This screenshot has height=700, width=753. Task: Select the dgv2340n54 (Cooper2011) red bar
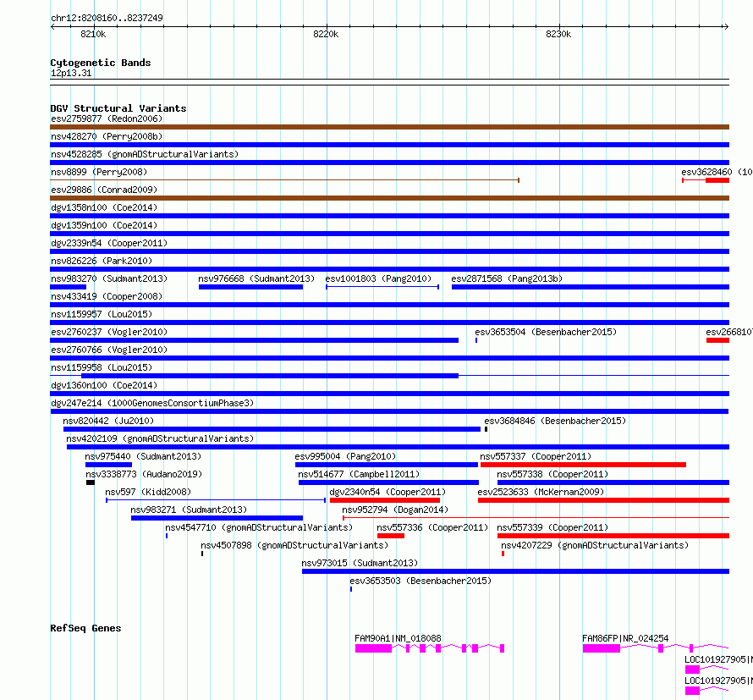coord(385,500)
